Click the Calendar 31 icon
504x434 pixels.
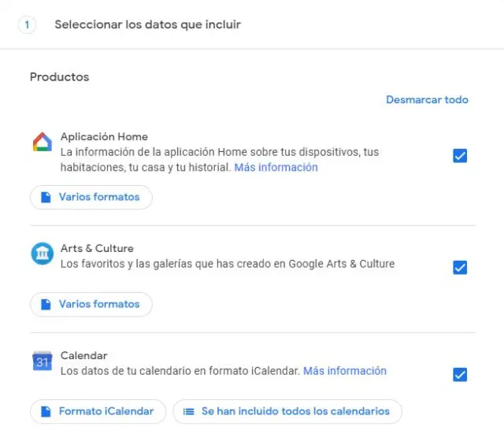click(42, 361)
